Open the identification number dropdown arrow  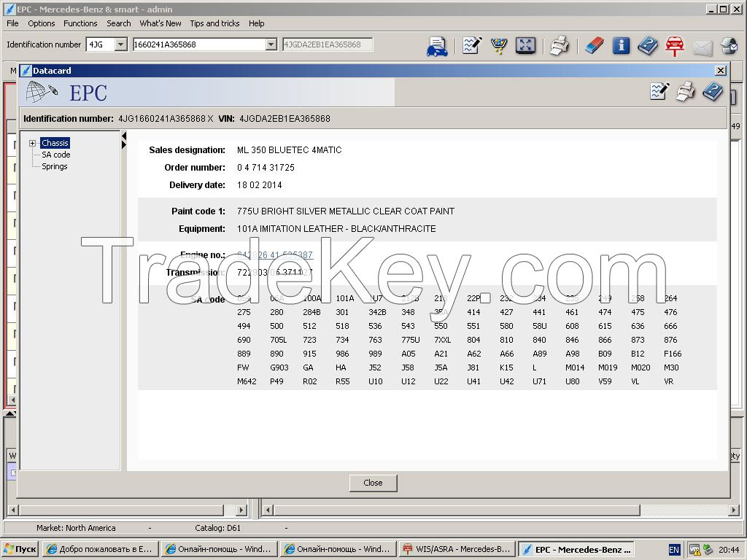[271, 44]
